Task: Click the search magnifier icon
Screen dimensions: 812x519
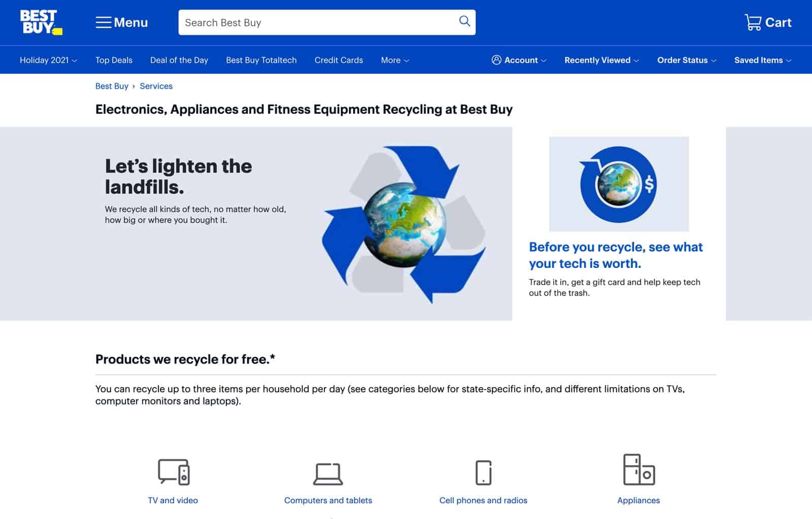Action: (x=464, y=21)
